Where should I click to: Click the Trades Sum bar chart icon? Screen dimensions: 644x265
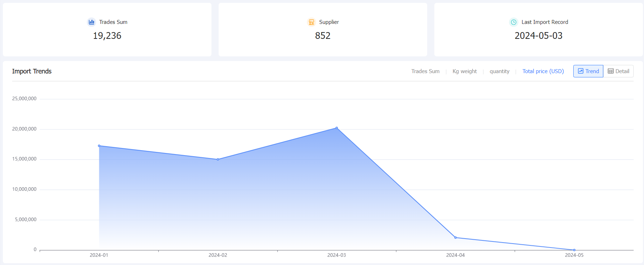point(91,22)
